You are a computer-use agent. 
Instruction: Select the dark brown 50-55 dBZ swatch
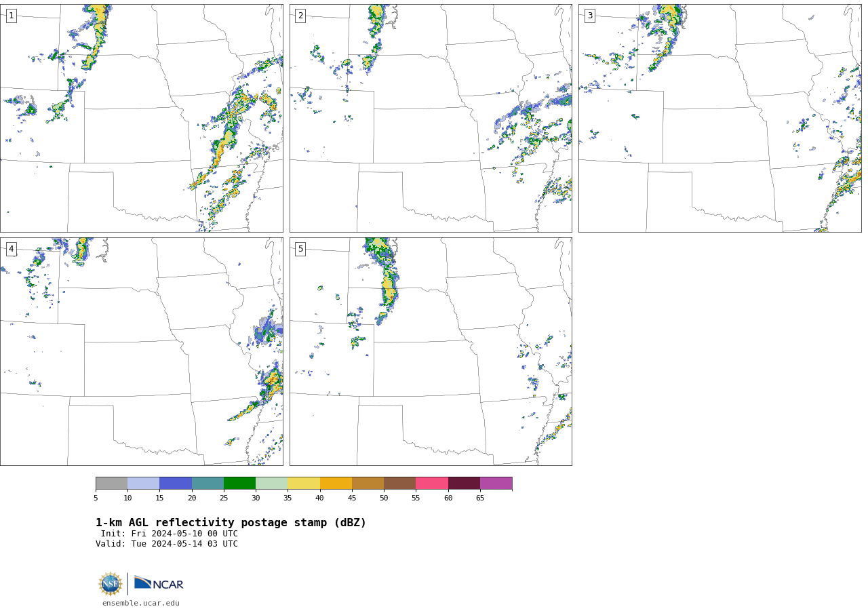(400, 483)
